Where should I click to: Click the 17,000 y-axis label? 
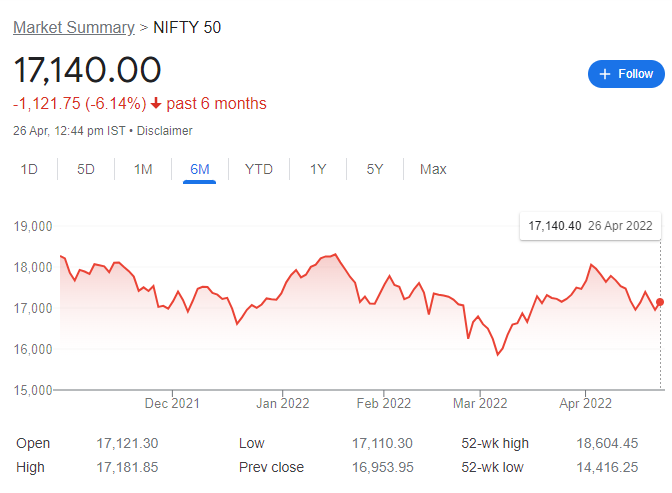click(33, 308)
